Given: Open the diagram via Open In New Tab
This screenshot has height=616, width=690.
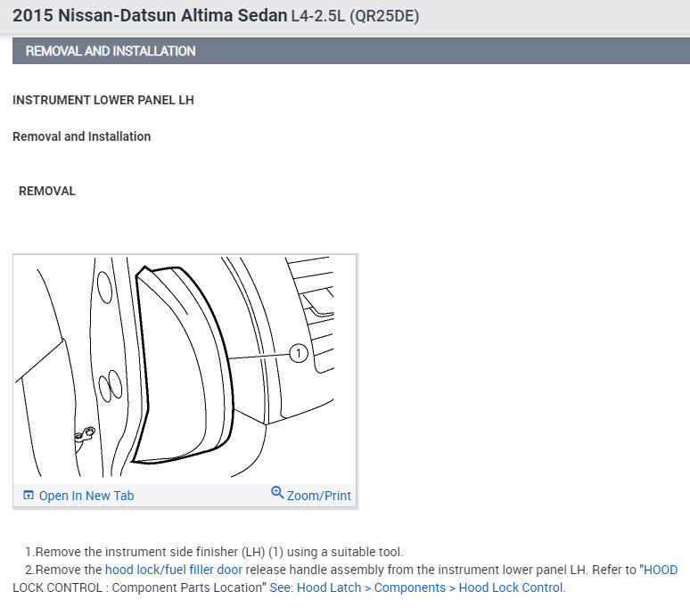Looking at the screenshot, I should tap(86, 496).
